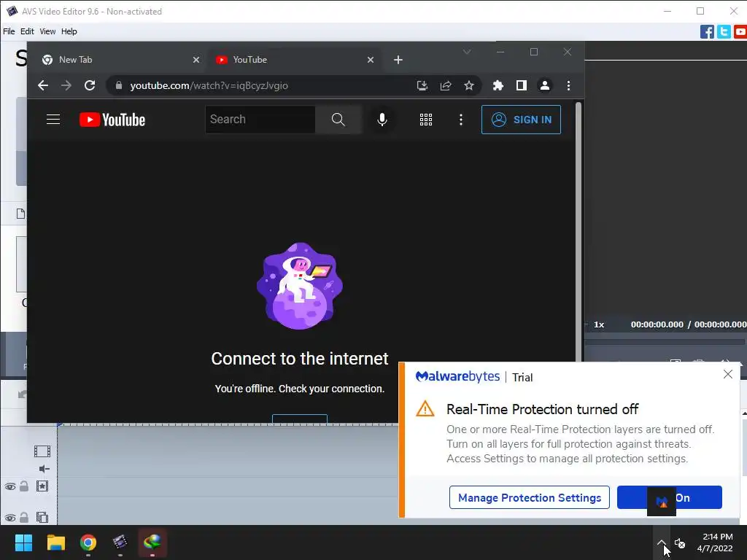This screenshot has width=747, height=560.
Task: Bookmark this page with the star icon
Action: click(469, 85)
